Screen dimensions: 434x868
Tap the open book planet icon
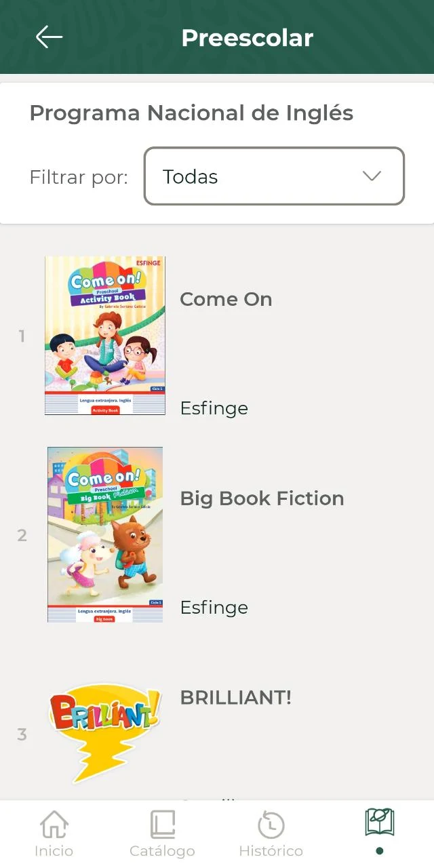(380, 823)
